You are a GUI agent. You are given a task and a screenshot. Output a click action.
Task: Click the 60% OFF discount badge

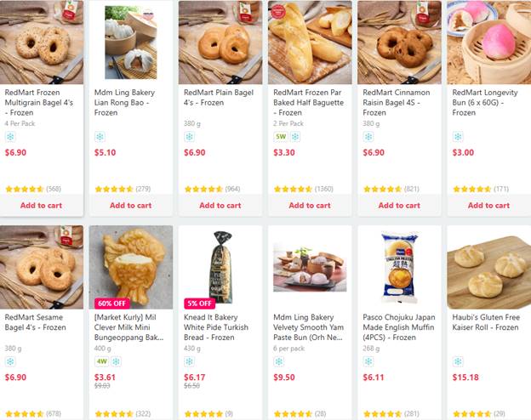(111, 303)
